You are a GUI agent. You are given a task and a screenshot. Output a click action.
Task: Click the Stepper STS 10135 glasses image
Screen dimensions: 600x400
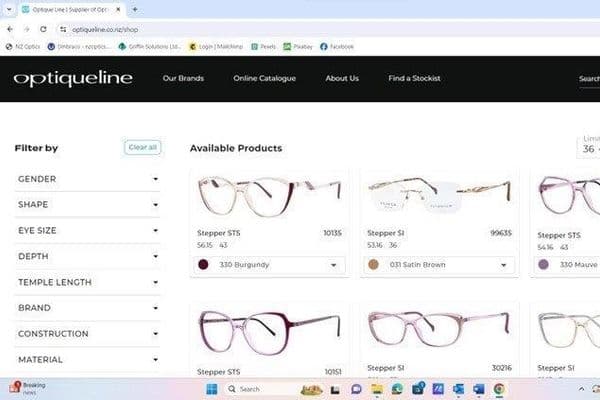pyautogui.click(x=269, y=196)
